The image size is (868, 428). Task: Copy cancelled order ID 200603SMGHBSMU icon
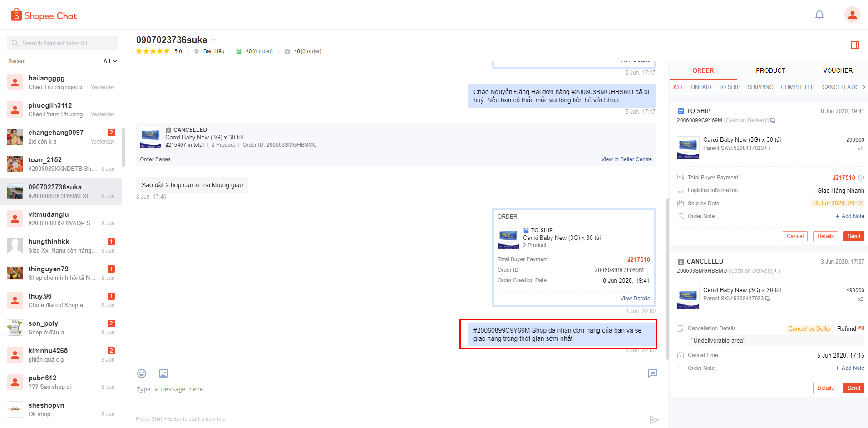point(778,271)
